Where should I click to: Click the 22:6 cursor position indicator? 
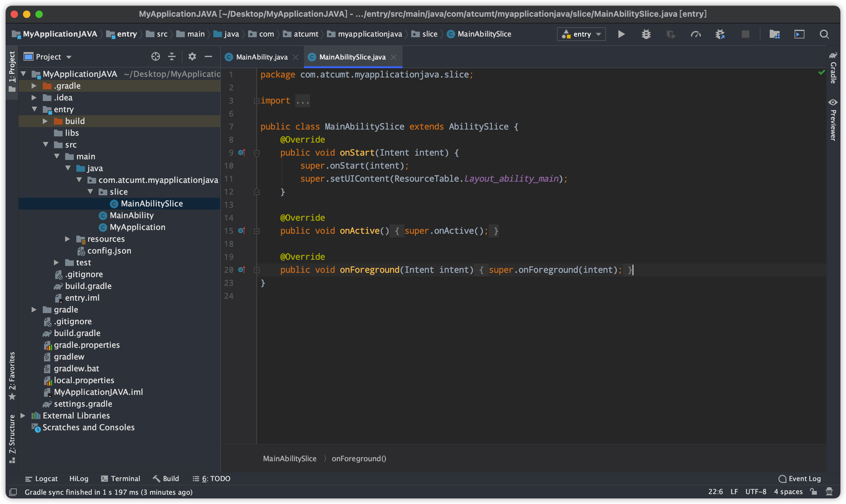pyautogui.click(x=715, y=491)
